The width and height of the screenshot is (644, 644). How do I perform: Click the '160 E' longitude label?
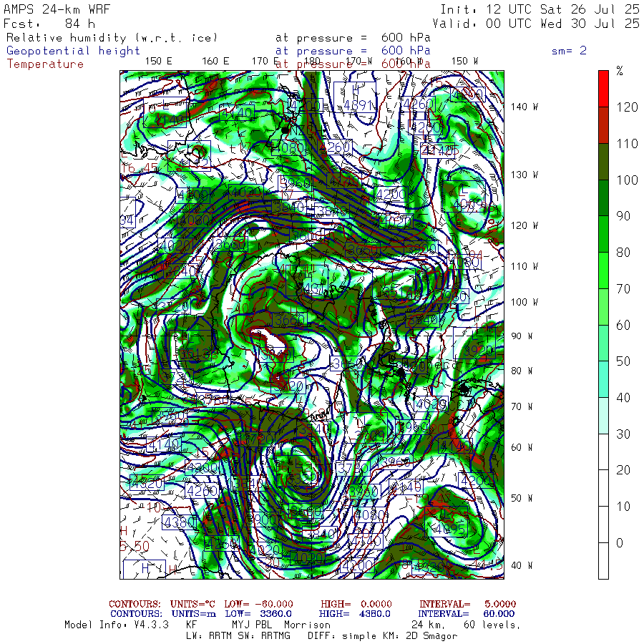click(215, 62)
